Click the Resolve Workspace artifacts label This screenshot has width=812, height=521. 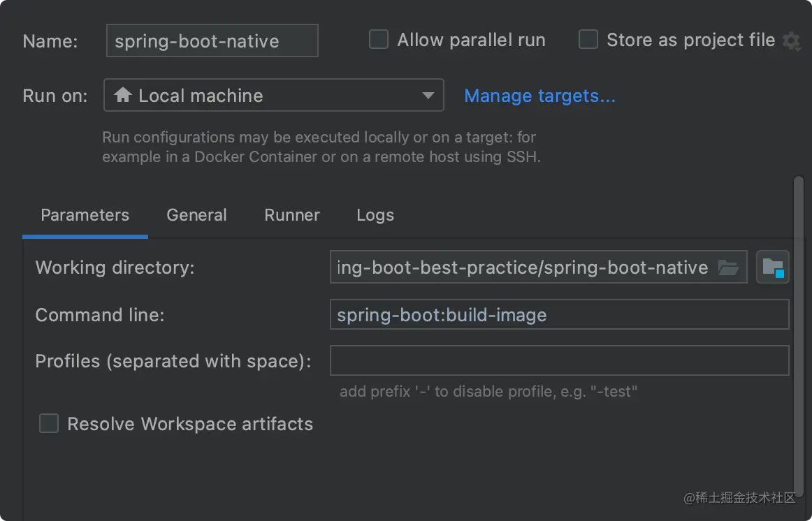[x=190, y=424]
